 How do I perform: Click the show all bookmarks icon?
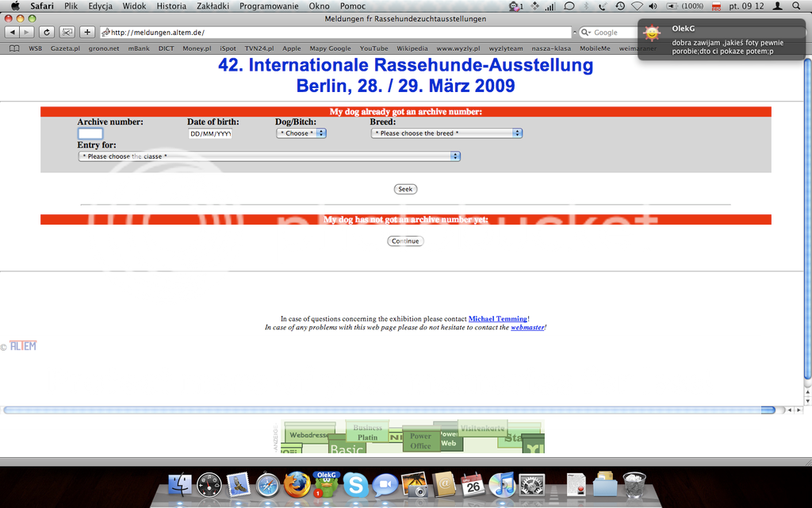point(15,48)
